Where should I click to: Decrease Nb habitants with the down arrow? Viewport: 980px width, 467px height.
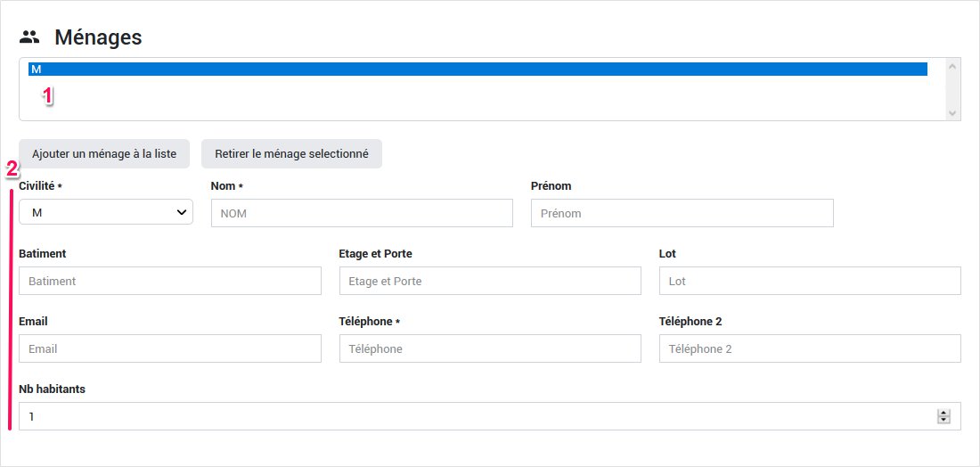943,420
